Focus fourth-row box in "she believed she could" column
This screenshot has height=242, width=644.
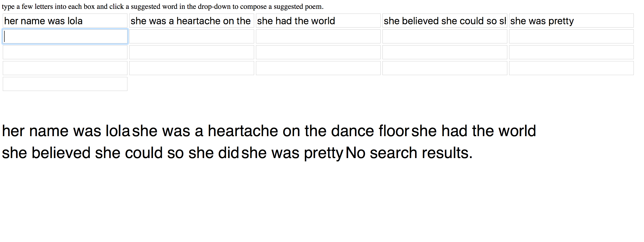[x=445, y=68]
